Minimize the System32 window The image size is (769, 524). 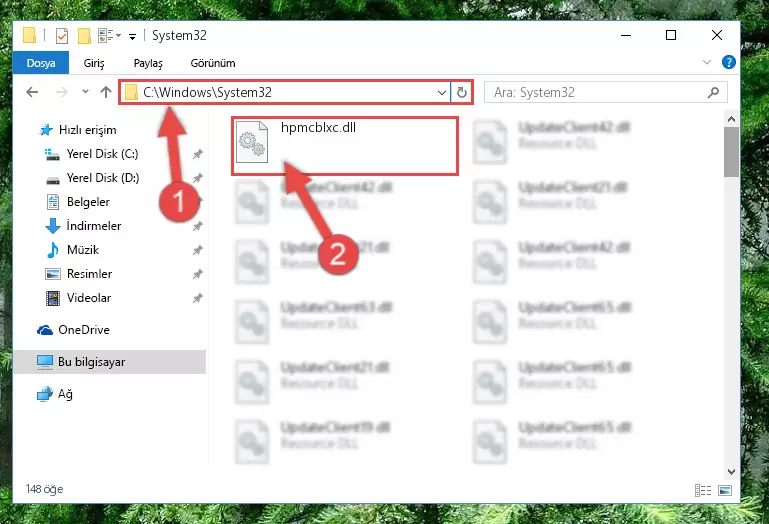pyautogui.click(x=626, y=35)
